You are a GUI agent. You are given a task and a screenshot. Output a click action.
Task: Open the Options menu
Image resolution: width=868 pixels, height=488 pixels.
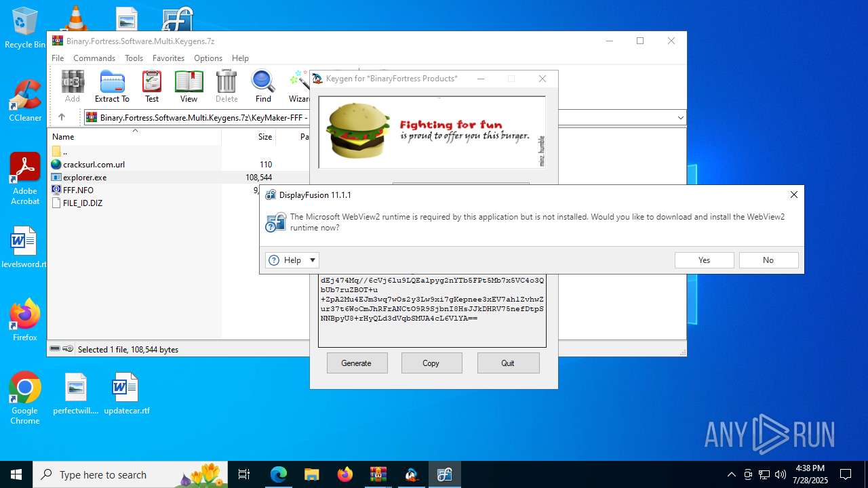pos(208,58)
